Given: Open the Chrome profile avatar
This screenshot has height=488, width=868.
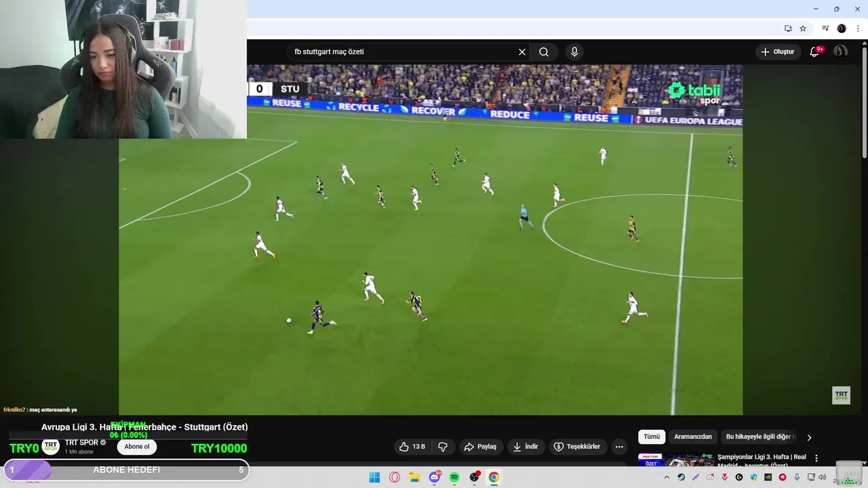Looking at the screenshot, I should coord(842,28).
